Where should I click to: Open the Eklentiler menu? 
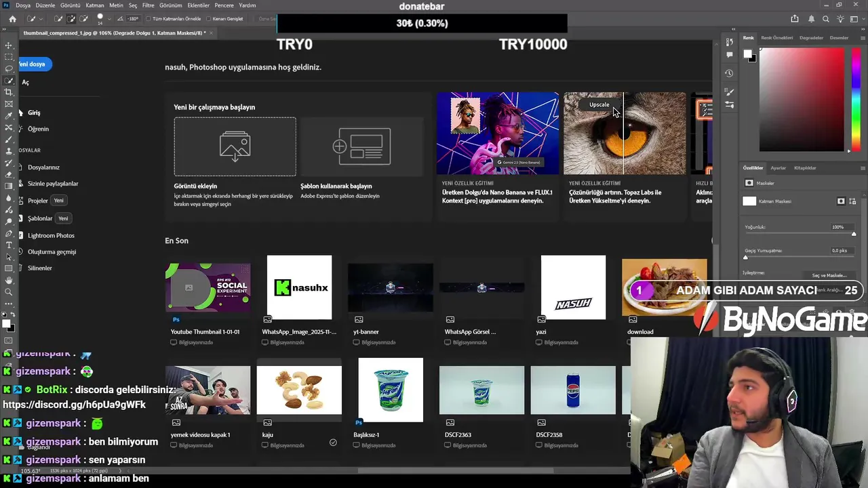tap(199, 5)
